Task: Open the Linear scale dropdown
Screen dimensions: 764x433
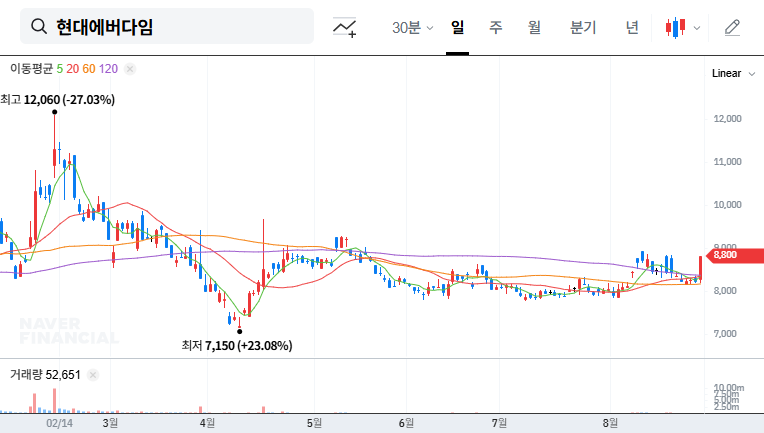Action: click(733, 74)
